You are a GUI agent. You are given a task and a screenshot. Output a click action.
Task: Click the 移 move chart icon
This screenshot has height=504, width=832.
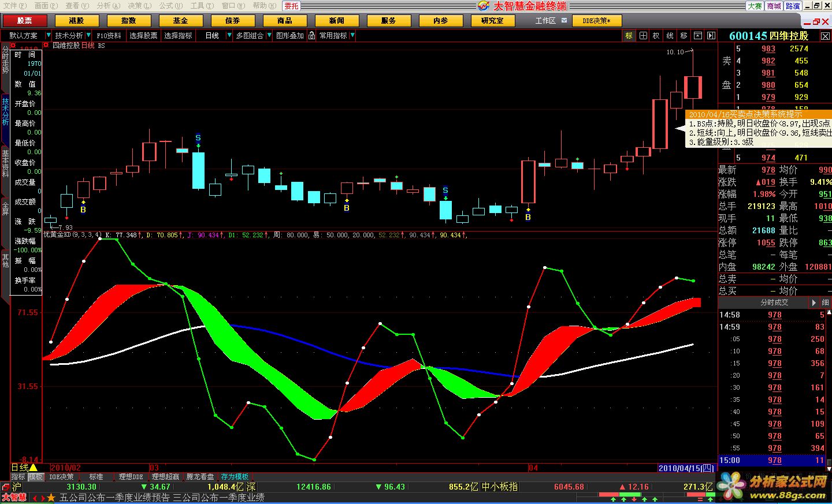[684, 35]
